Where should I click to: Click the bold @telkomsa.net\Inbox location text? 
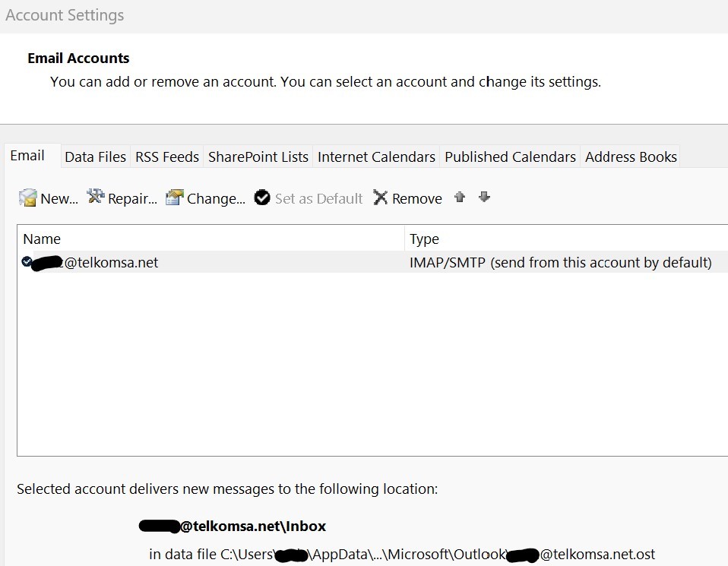232,526
